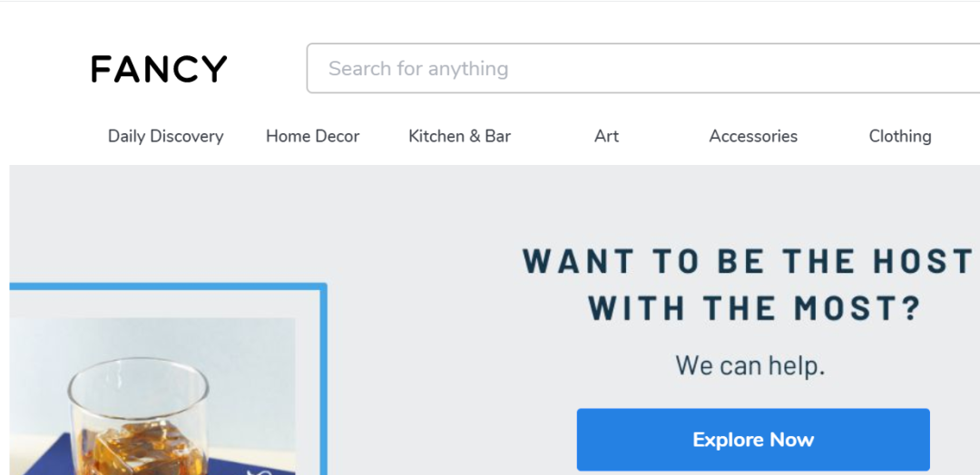This screenshot has width=980, height=475.
Task: Click the blue frame border around photo
Action: (x=169, y=286)
